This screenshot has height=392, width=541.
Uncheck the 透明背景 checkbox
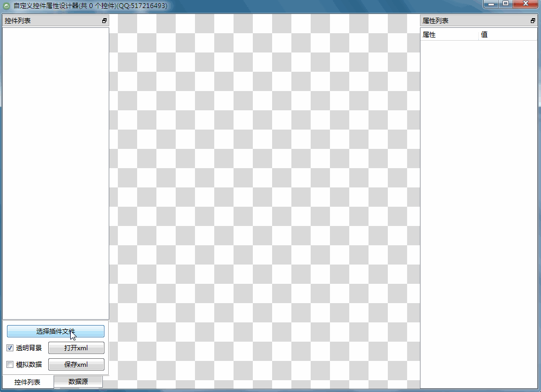[10, 348]
